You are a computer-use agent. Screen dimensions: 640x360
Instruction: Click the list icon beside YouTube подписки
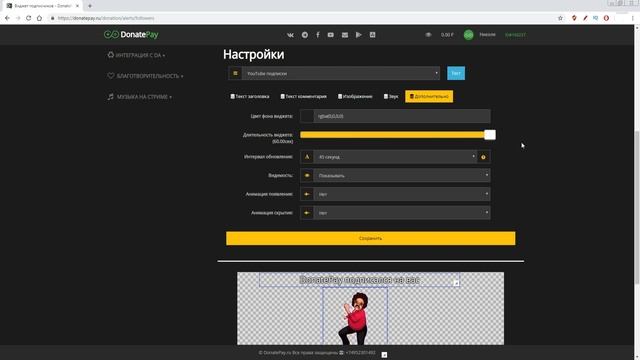(x=235, y=73)
